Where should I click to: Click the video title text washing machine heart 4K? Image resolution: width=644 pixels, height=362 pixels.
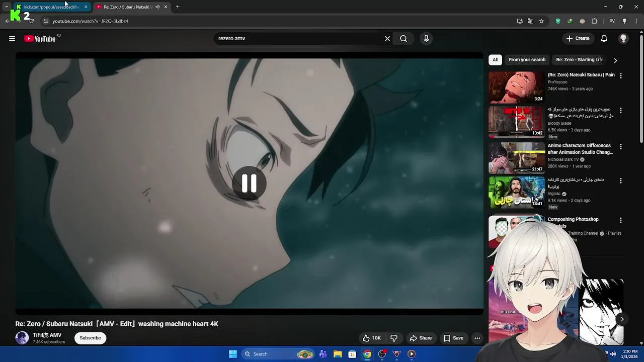pos(178,324)
